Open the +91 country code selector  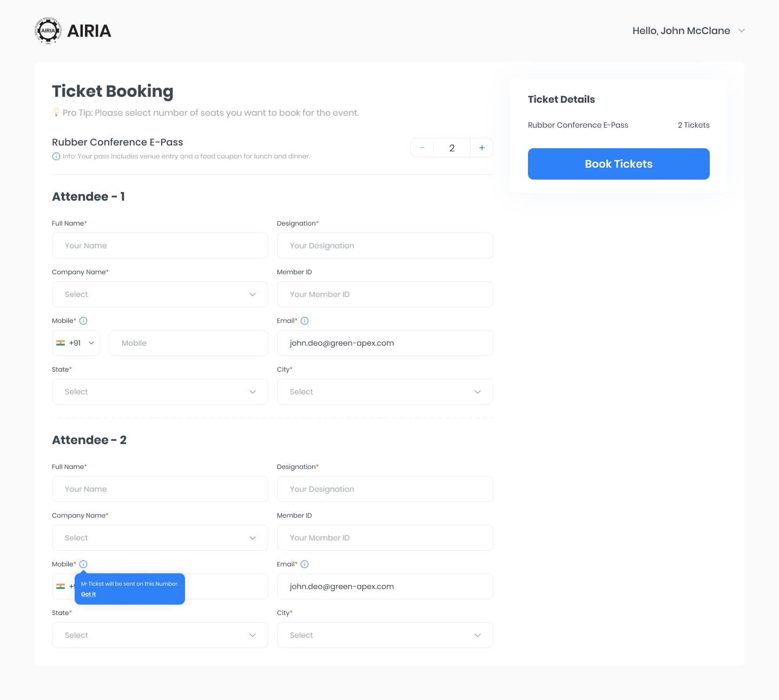(x=76, y=343)
